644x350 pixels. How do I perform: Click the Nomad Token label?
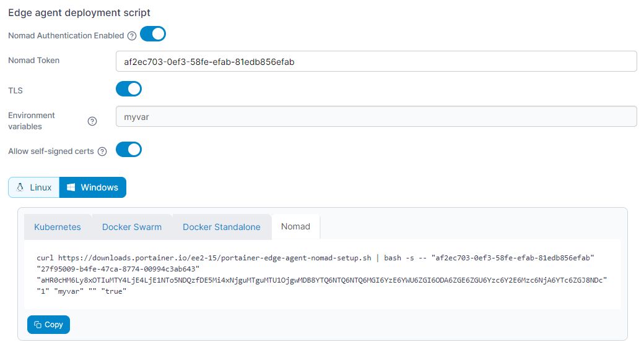tap(33, 61)
